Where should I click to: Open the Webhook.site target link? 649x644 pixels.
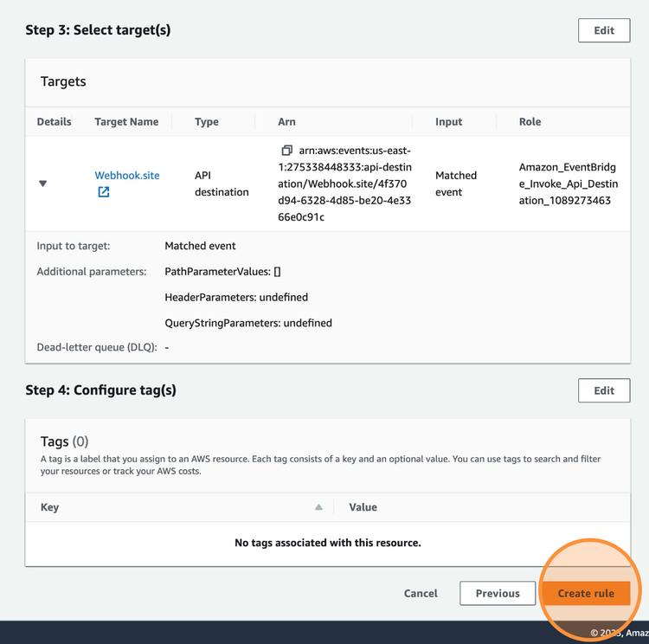(x=126, y=175)
